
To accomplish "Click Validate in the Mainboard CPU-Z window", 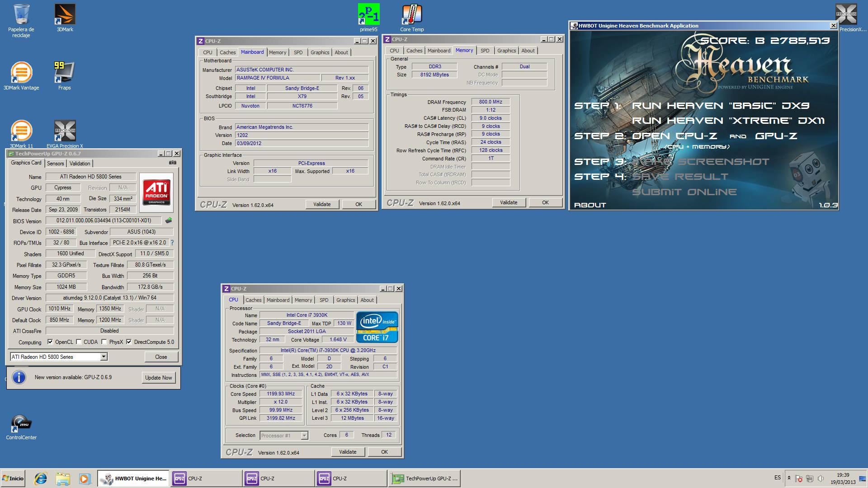I will point(322,204).
